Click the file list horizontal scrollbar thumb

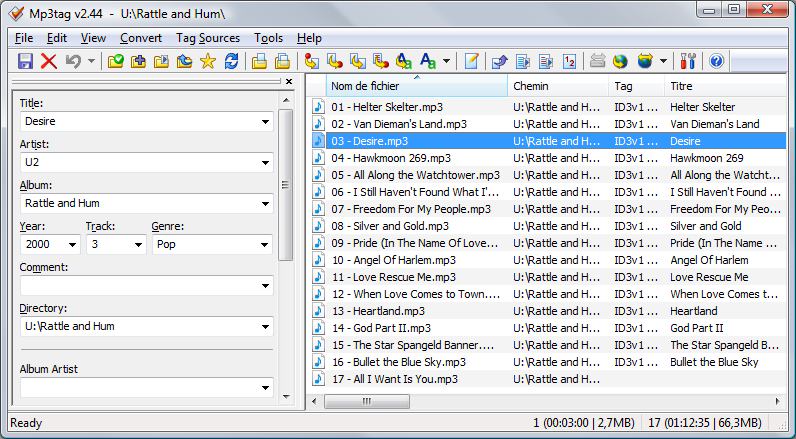click(x=367, y=401)
